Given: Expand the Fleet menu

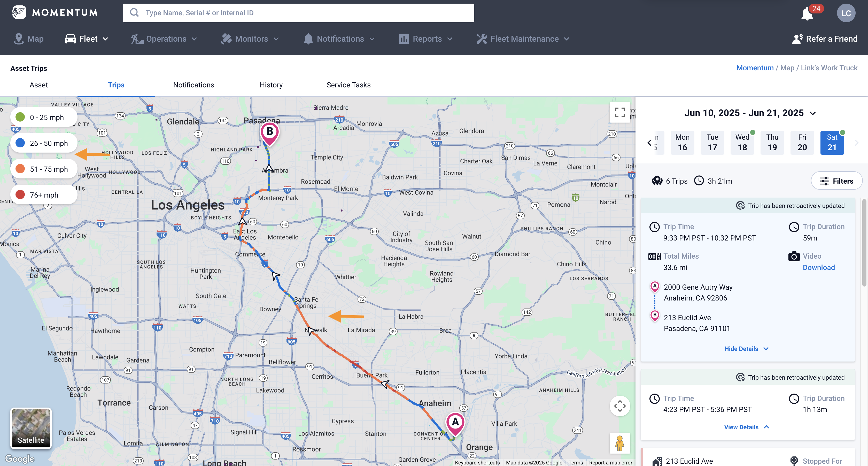Looking at the screenshot, I should click(87, 39).
